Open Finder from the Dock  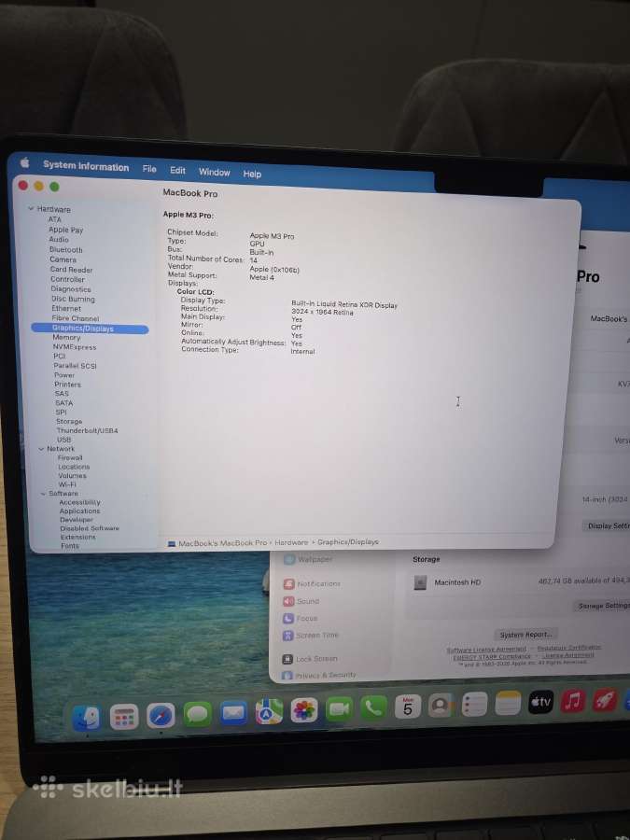tap(86, 718)
